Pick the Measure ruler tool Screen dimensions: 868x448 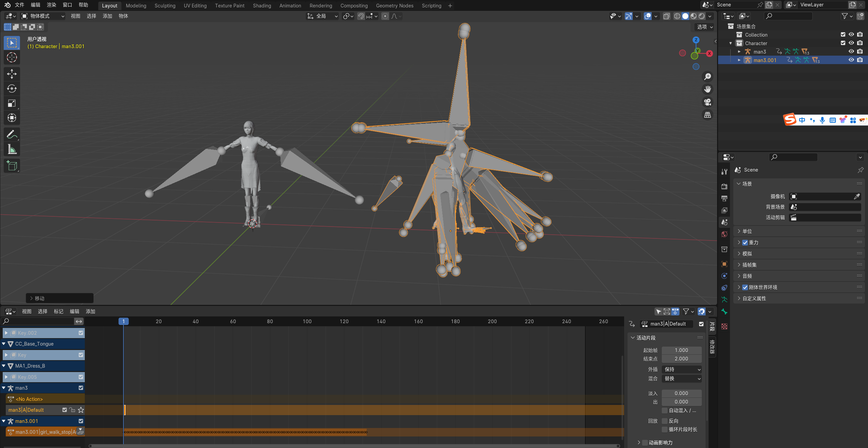(12, 149)
